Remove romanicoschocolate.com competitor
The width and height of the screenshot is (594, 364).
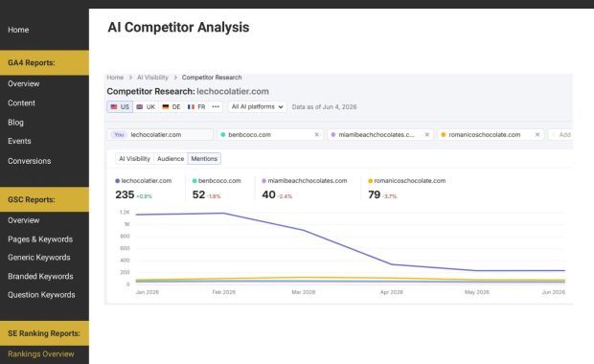click(537, 134)
